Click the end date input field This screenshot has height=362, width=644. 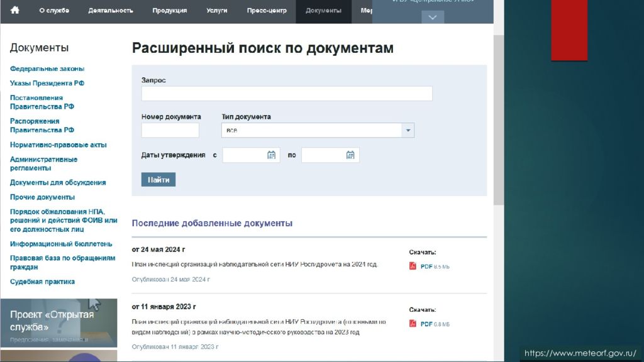(330, 155)
